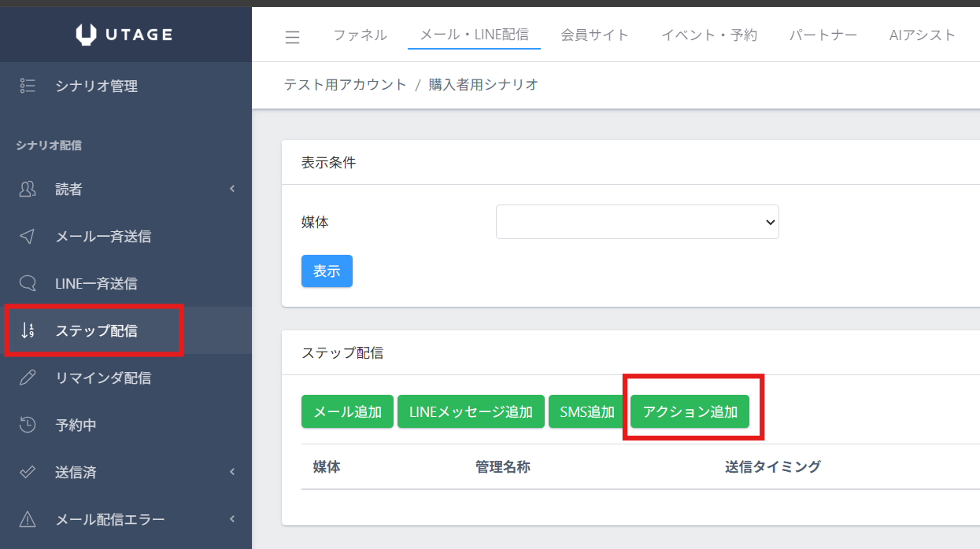The height and width of the screenshot is (549, 980).
Task: Expand the メール配信エラー submenu chevron
Action: pos(232,519)
